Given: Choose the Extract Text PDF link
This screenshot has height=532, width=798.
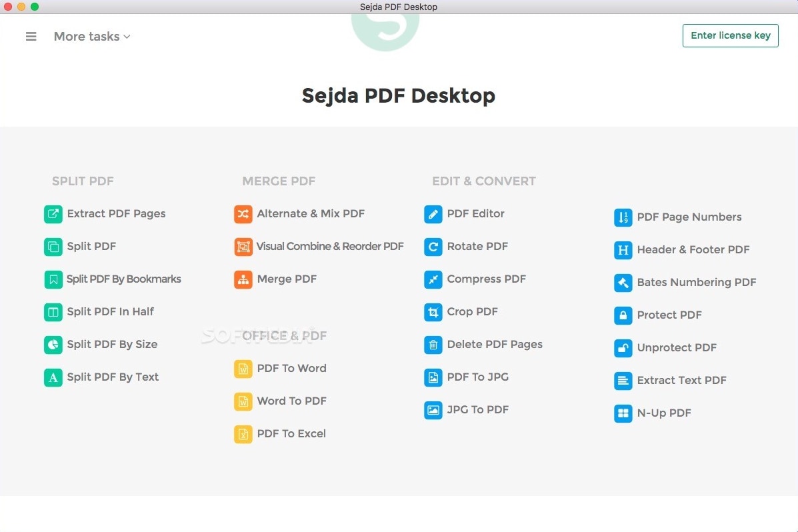Looking at the screenshot, I should click(681, 380).
